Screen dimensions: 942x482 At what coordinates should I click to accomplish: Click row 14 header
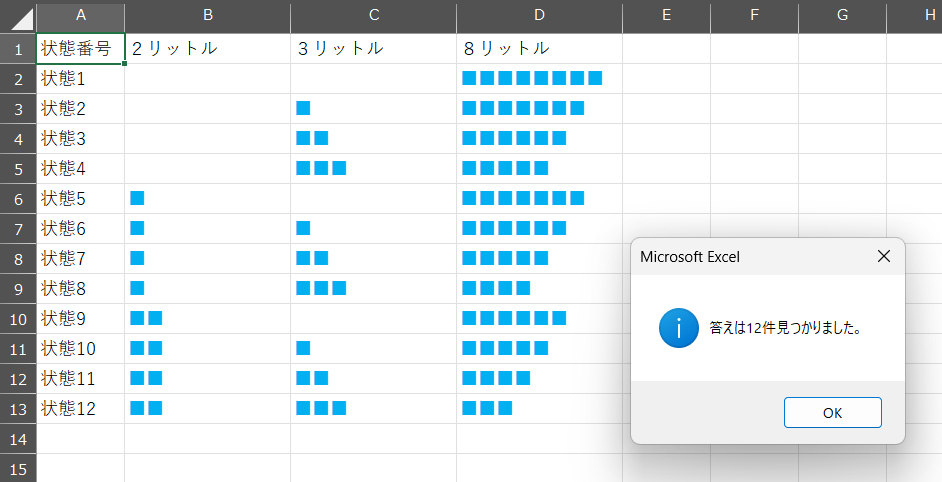coord(18,439)
